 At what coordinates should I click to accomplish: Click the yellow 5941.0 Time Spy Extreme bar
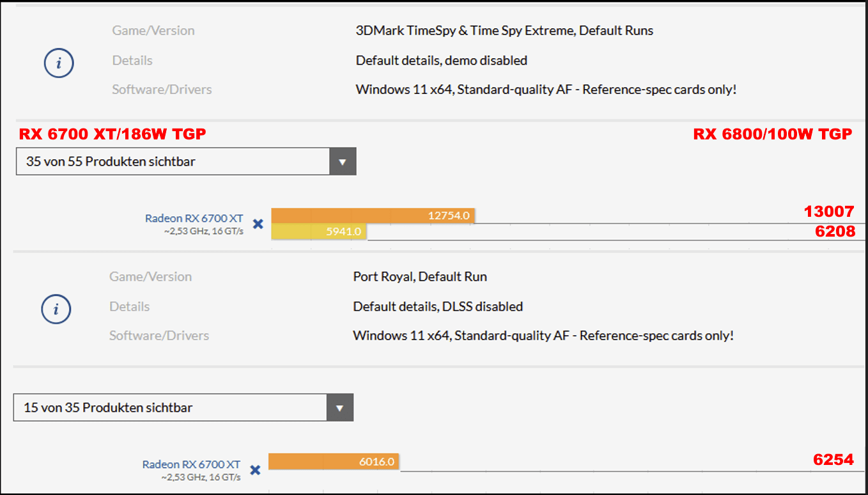point(318,232)
